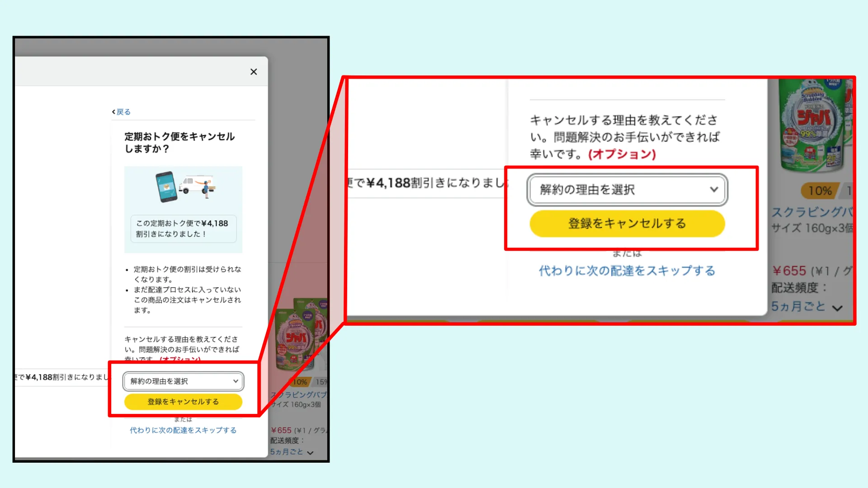Select the 15% badge next to 10%
Image resolution: width=868 pixels, height=488 pixels.
[x=321, y=381]
